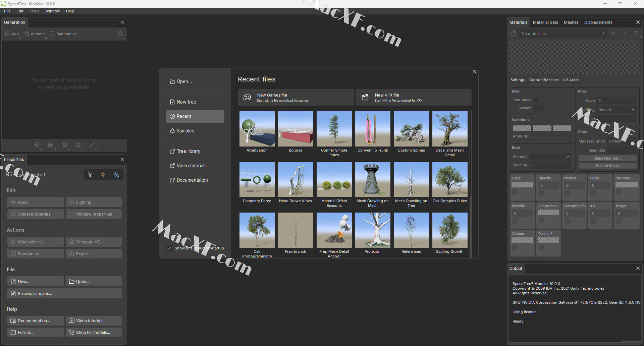Toggle checkbox under Height map
644x346 pixels.
(x=619, y=221)
